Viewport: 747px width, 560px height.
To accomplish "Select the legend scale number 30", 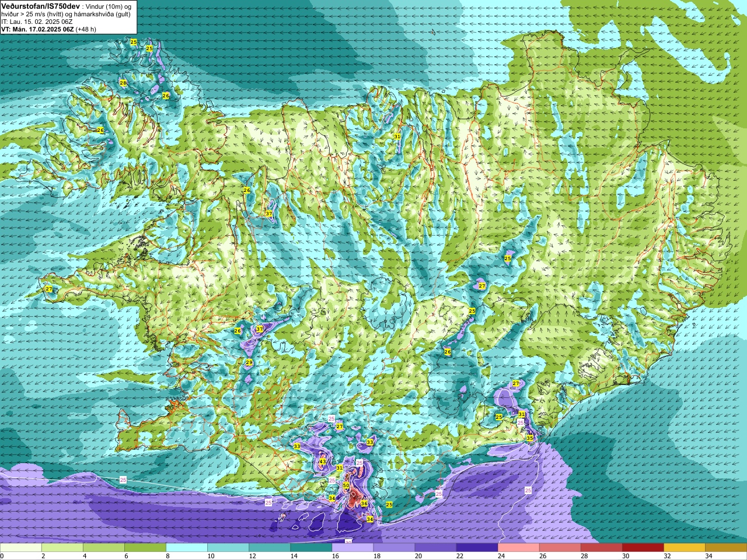I will tap(626, 556).
